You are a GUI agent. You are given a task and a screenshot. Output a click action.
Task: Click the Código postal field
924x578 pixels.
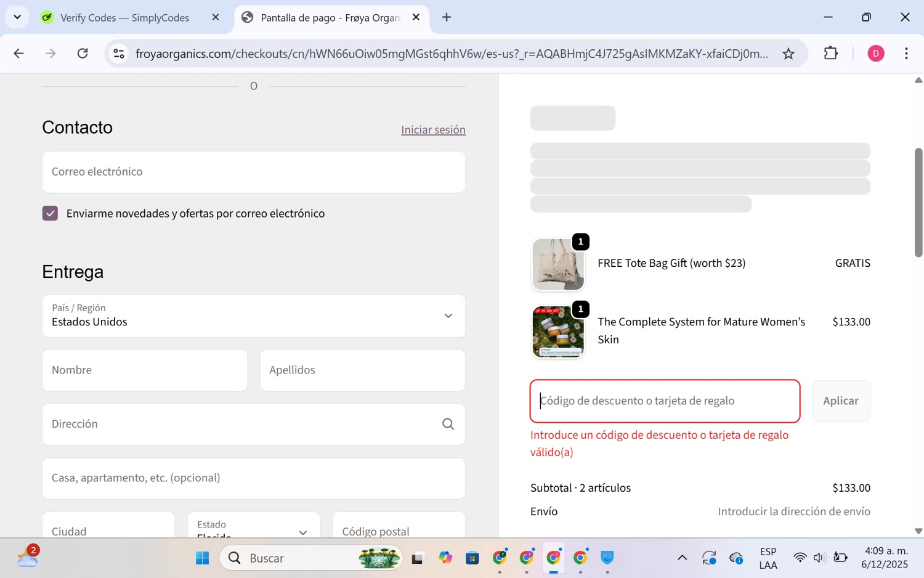399,525
